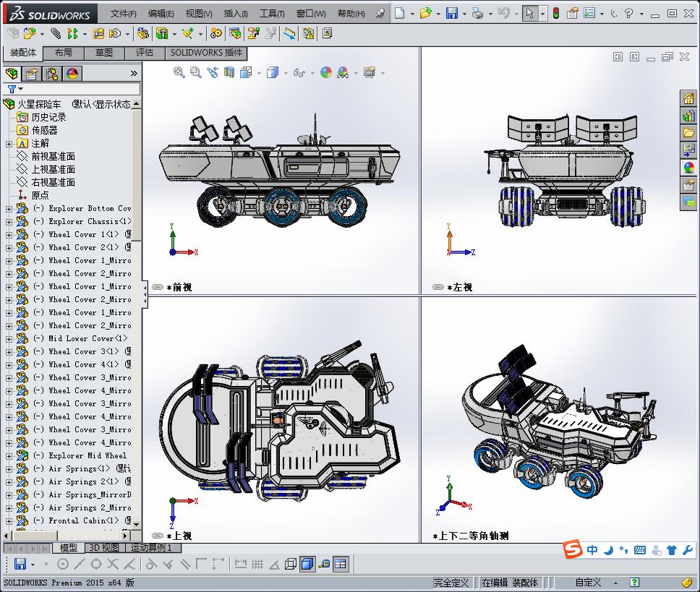Toggle the four-view viewport layout button

click(340, 564)
